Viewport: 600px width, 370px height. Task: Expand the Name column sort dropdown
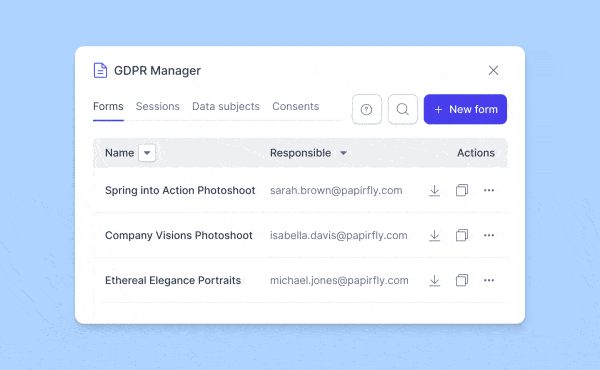(147, 153)
